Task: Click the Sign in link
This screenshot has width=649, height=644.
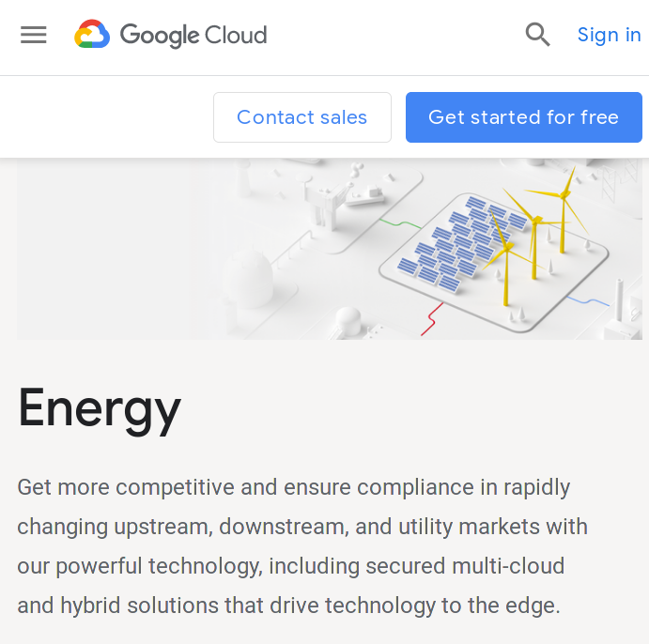Action: tap(609, 36)
